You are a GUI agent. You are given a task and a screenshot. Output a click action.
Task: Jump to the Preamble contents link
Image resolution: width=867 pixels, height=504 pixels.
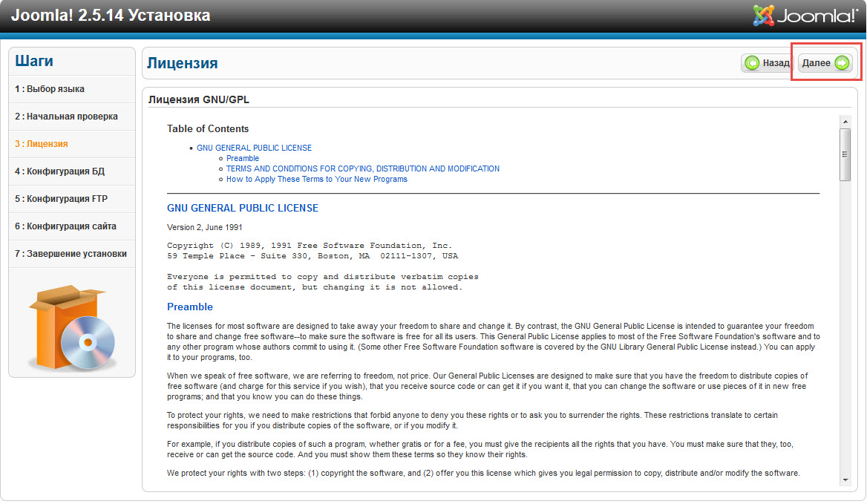pyautogui.click(x=242, y=159)
